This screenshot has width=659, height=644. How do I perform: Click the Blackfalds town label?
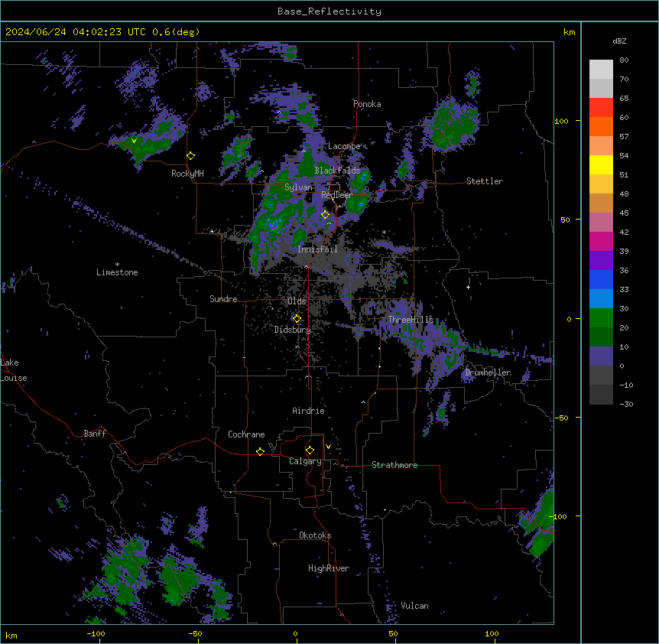tap(337, 171)
